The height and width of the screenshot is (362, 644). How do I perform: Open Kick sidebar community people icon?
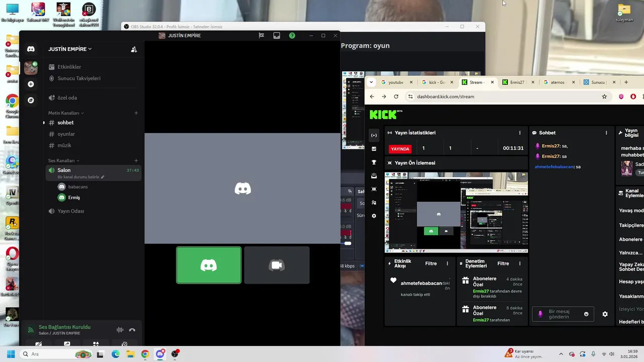click(374, 202)
